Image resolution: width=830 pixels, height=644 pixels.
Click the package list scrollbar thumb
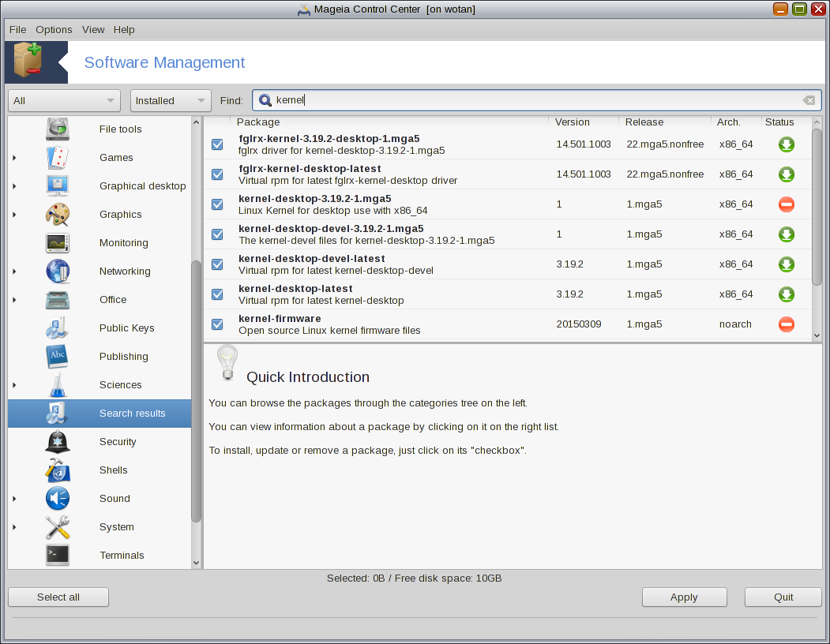tap(817, 207)
